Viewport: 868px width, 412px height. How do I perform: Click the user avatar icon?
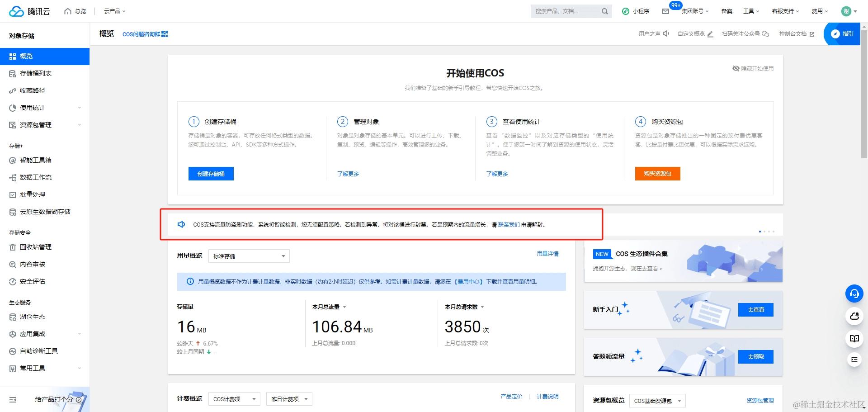pyautogui.click(x=846, y=11)
